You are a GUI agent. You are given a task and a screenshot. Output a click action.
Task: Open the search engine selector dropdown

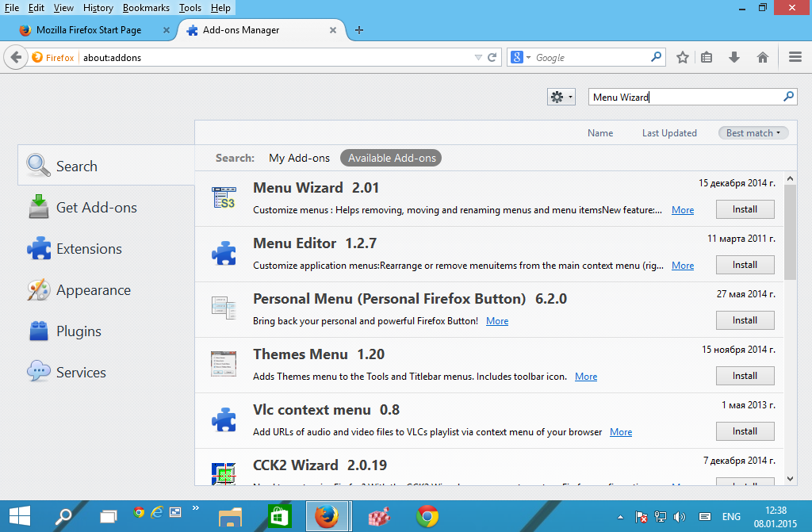[x=520, y=57]
